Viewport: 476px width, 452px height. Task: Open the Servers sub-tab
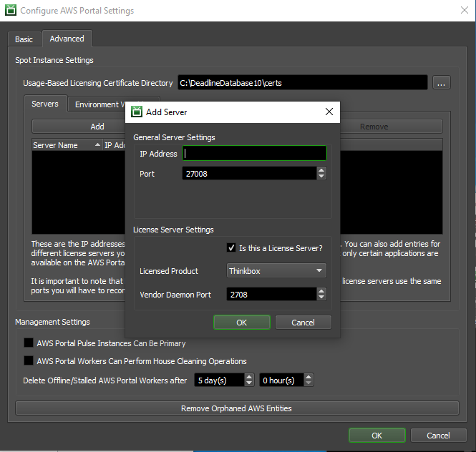(45, 104)
